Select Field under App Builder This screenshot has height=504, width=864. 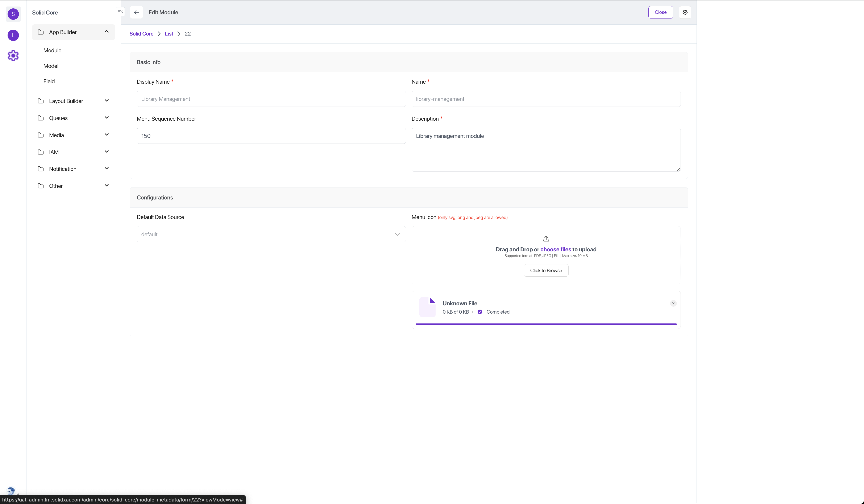49,81
